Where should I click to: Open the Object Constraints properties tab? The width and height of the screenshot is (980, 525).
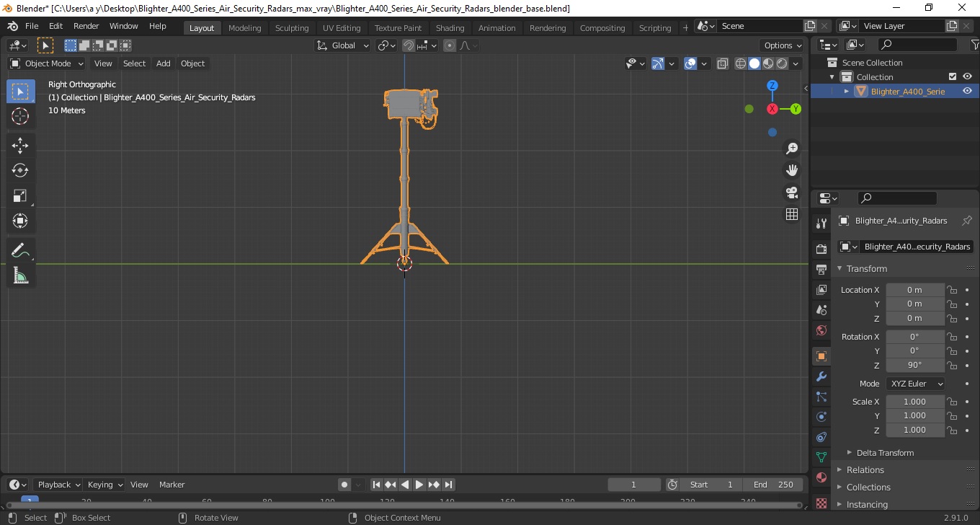[x=821, y=437]
